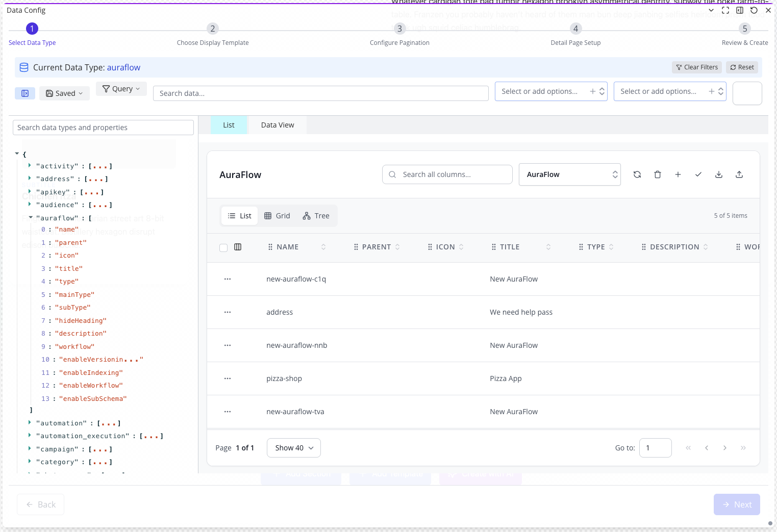Open row actions for pizza-shop
The height and width of the screenshot is (532, 777).
pos(228,378)
